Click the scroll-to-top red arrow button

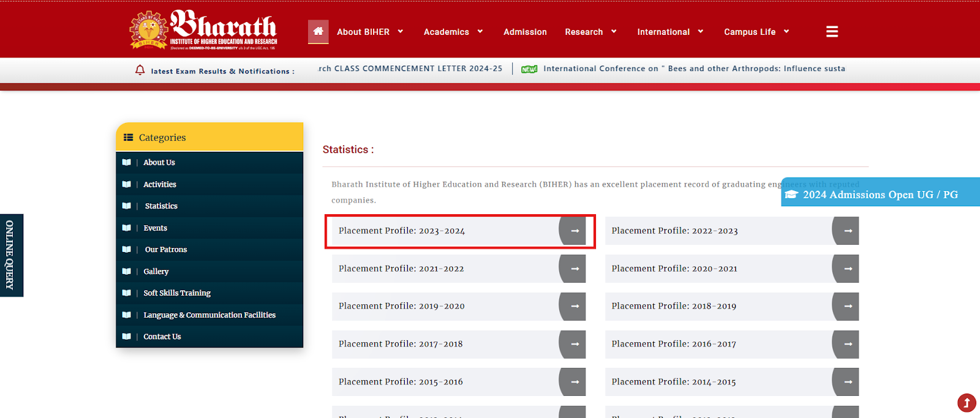pyautogui.click(x=967, y=403)
